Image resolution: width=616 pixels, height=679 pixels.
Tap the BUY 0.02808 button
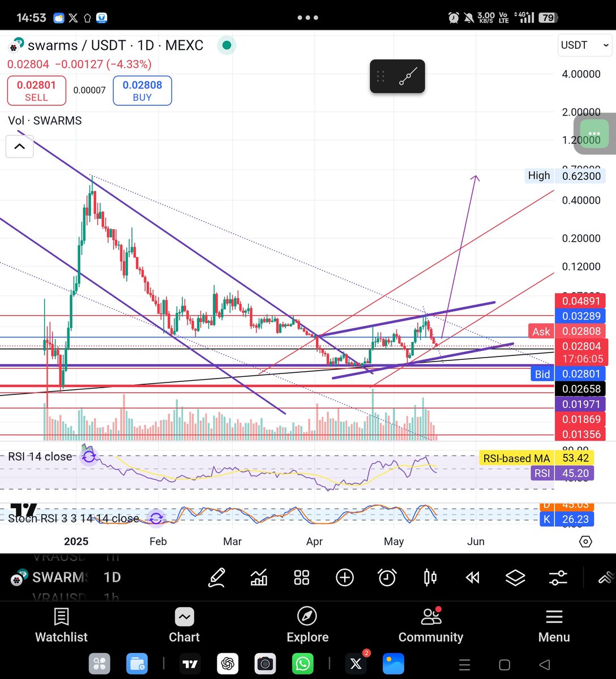click(142, 91)
